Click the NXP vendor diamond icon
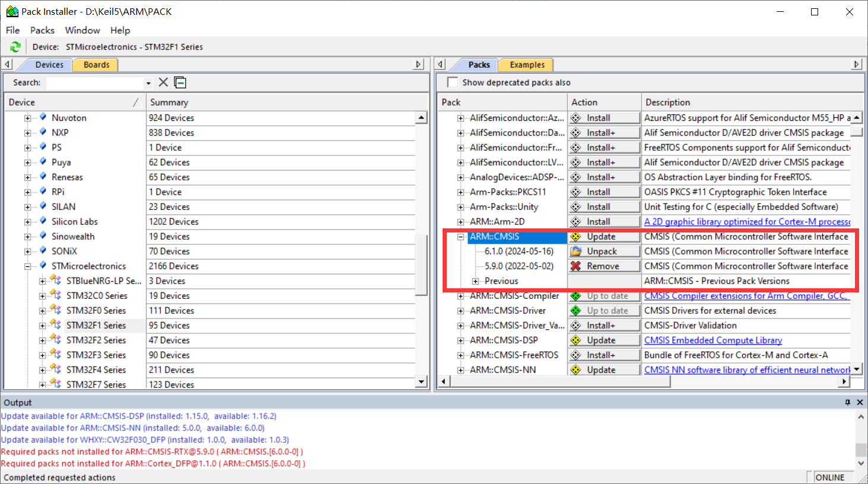Screen dimensions: 868x484 [x=43, y=132]
